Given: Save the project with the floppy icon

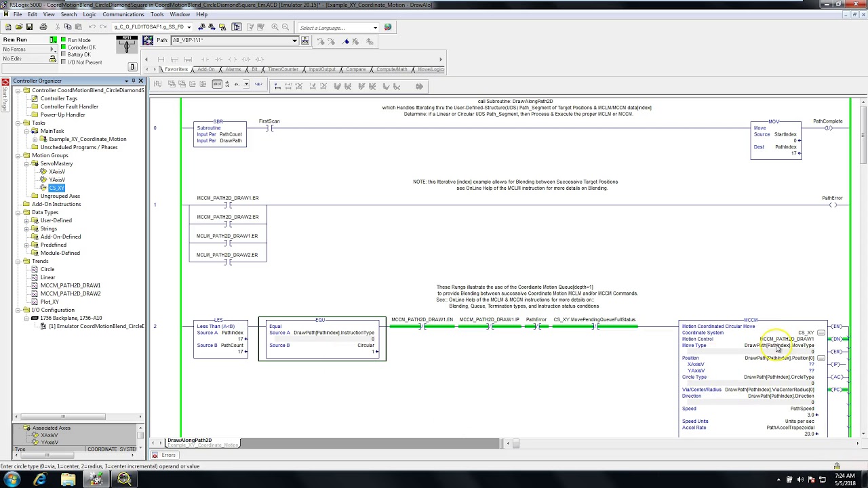Looking at the screenshot, I should coord(29,27).
